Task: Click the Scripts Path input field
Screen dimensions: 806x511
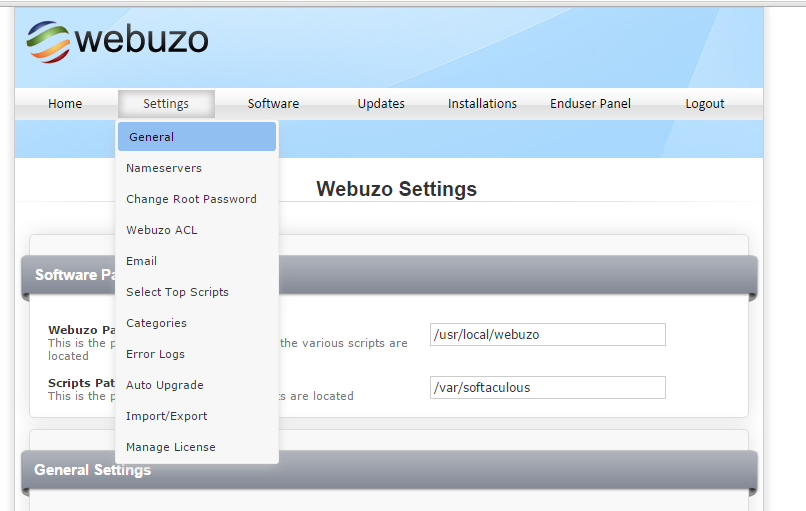Action: point(547,388)
